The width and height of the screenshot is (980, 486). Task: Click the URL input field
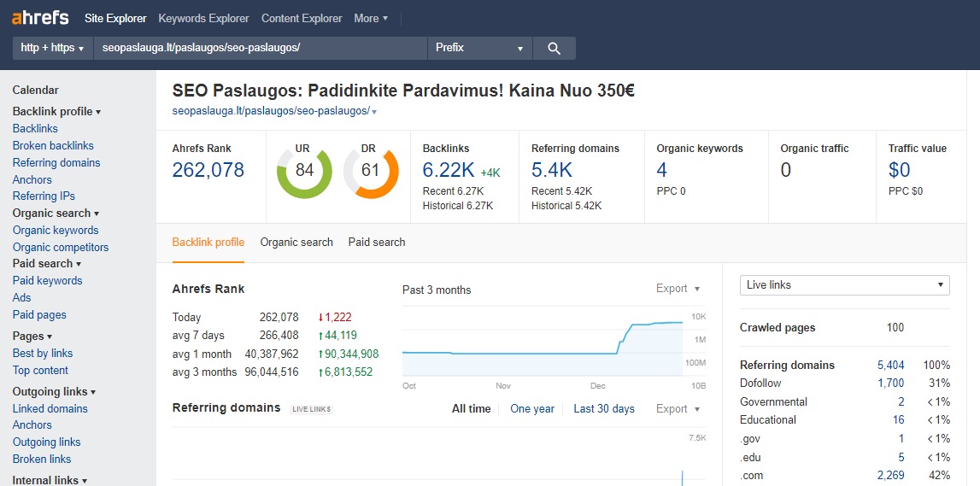click(x=260, y=49)
